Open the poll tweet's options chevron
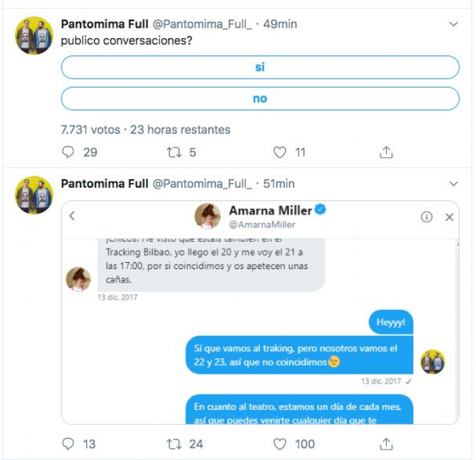 (x=454, y=24)
